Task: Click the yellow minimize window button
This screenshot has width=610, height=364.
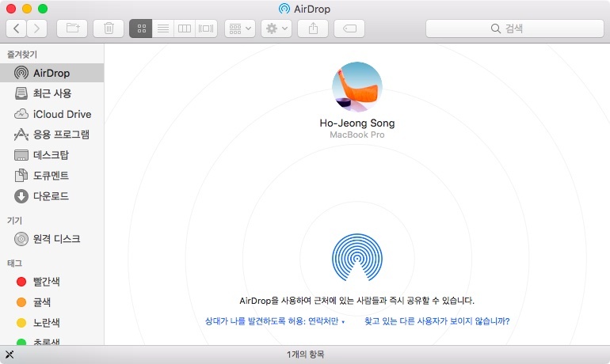Action: point(27,9)
